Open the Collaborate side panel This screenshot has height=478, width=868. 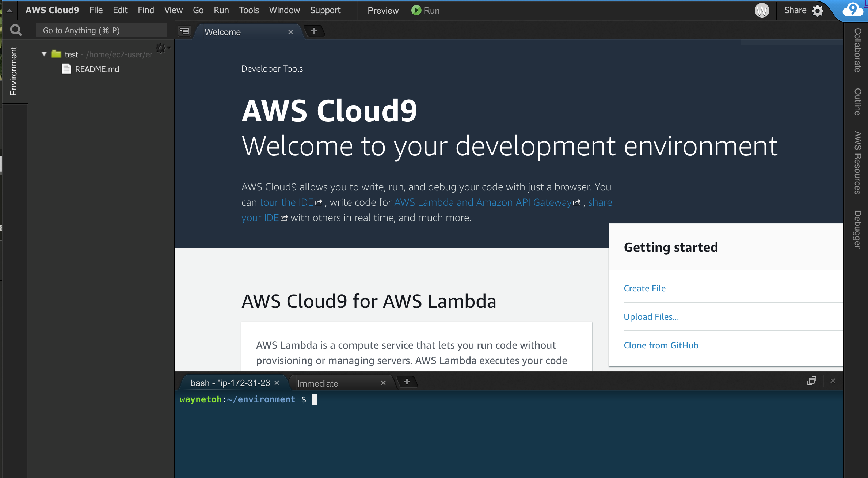857,50
